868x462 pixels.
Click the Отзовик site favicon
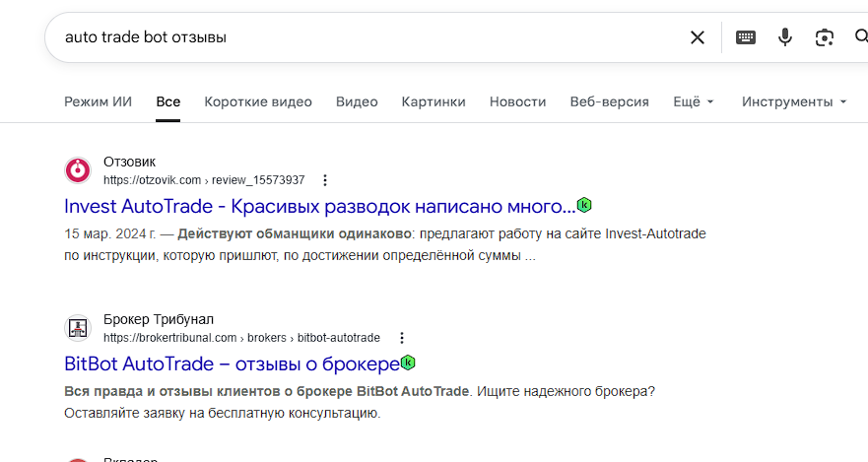(78, 170)
